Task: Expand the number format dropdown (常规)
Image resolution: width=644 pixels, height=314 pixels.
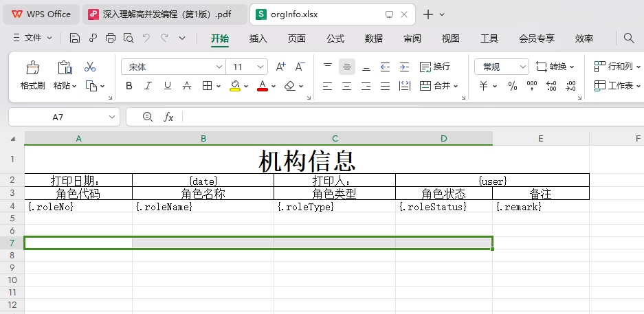Action: point(522,67)
